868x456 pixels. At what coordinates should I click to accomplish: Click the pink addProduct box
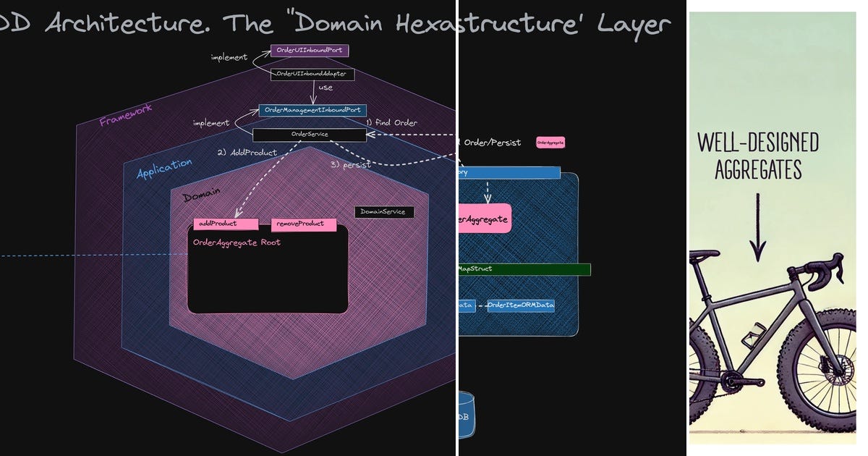pyautogui.click(x=225, y=224)
